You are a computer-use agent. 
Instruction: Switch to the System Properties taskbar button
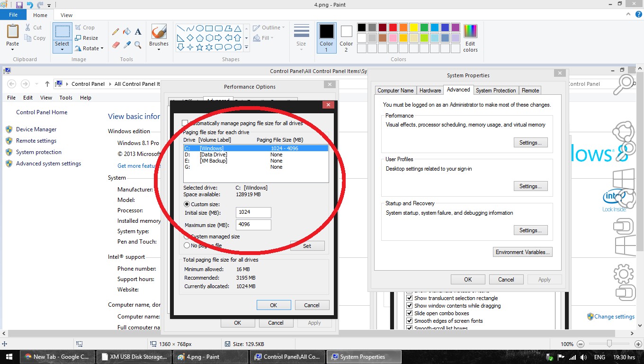(x=365, y=357)
